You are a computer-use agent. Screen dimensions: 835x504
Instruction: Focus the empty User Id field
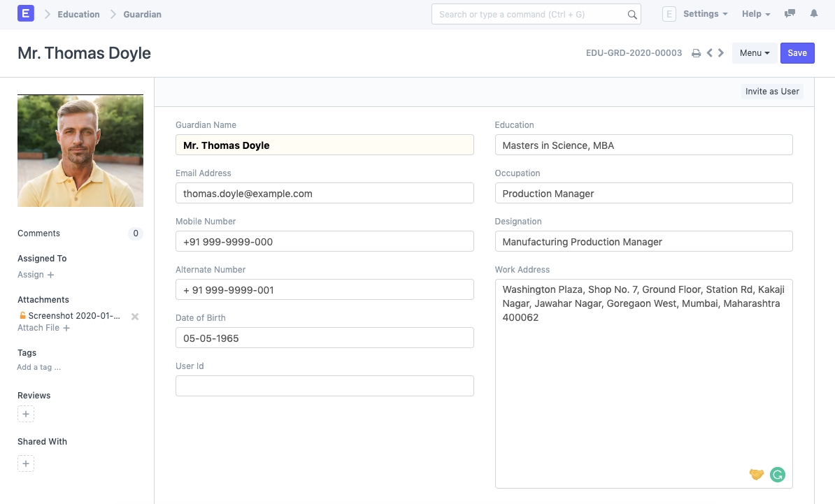point(324,386)
